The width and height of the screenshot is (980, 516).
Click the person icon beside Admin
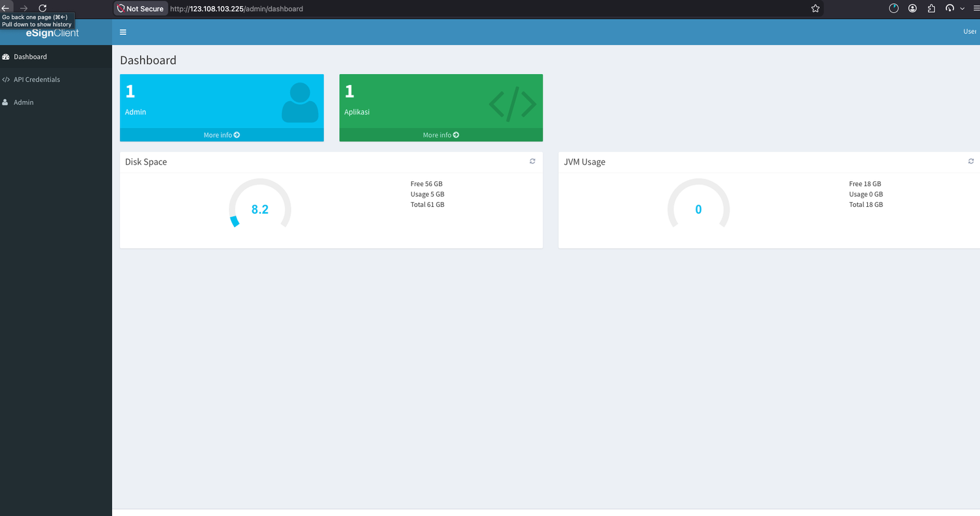pyautogui.click(x=6, y=102)
